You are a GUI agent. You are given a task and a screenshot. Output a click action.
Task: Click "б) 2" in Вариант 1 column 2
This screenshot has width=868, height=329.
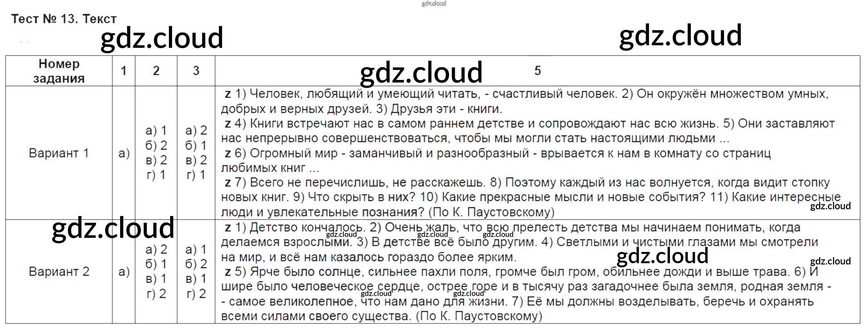click(156, 145)
